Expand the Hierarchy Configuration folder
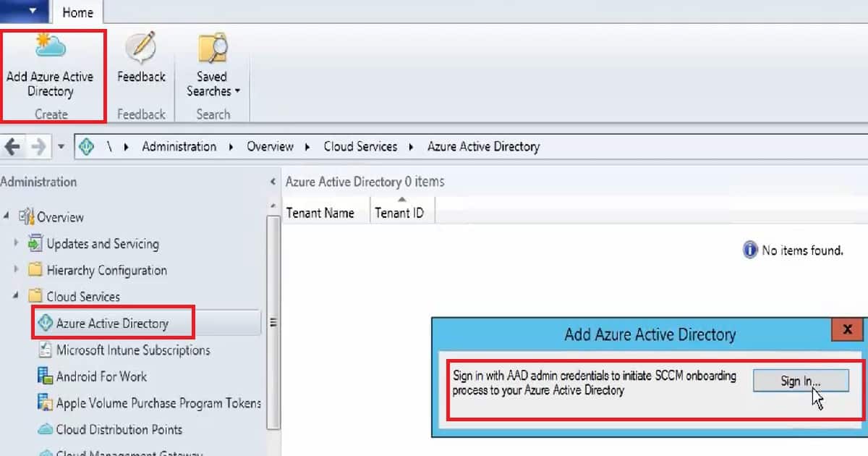Image resolution: width=868 pixels, height=456 pixels. (x=16, y=269)
